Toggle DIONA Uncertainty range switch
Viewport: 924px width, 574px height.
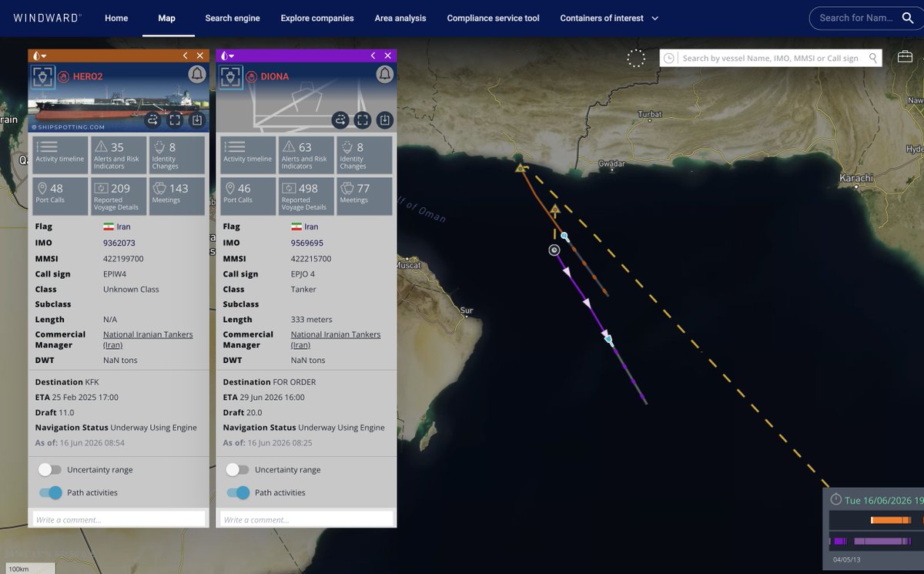[x=237, y=469]
